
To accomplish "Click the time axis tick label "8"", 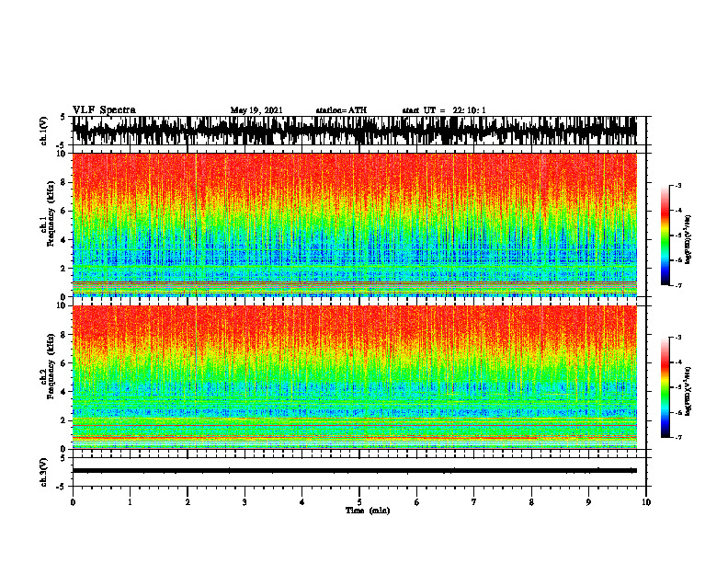I will click(531, 502).
